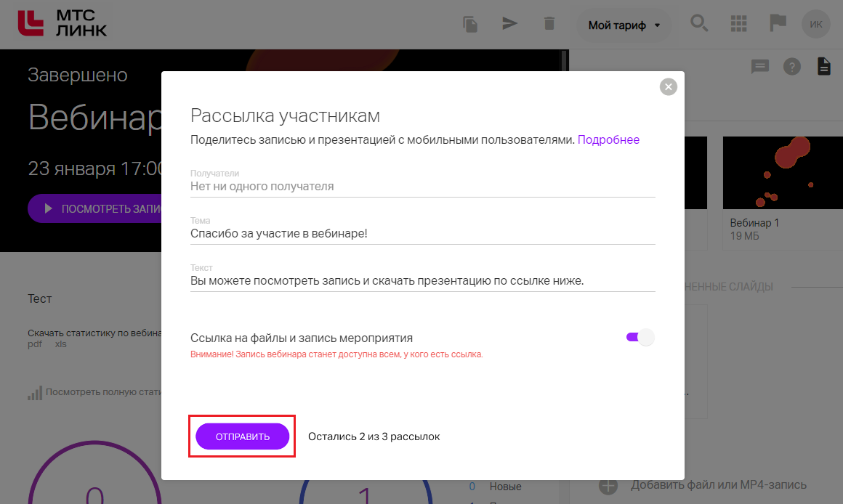This screenshot has width=843, height=504.
Task: Open the ИК user avatar menu
Action: coord(815,24)
